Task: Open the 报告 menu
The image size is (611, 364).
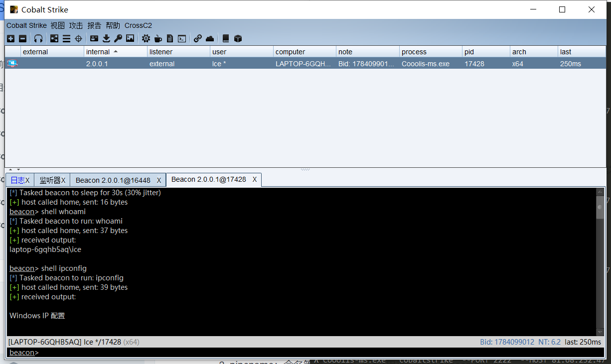Action: tap(94, 25)
